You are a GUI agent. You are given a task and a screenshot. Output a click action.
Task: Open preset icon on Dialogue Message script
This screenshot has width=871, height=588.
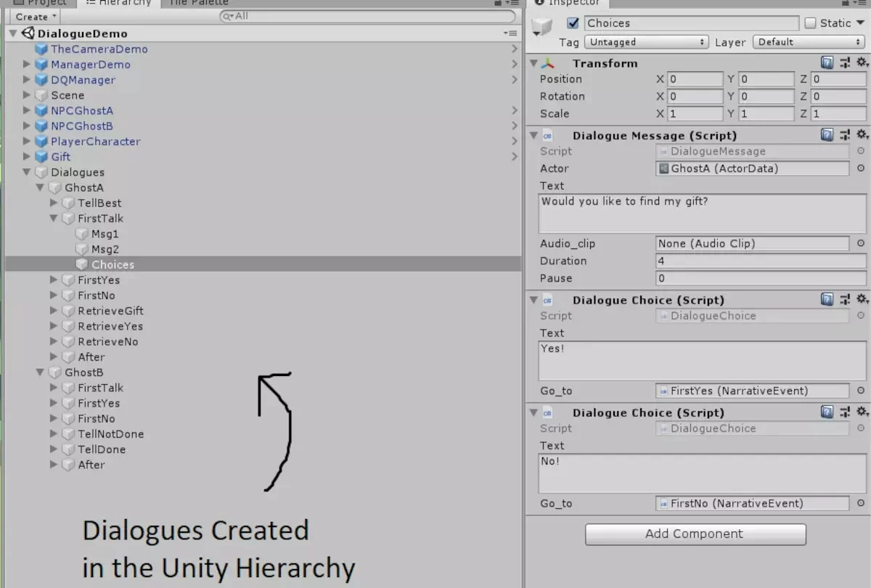[x=845, y=135]
